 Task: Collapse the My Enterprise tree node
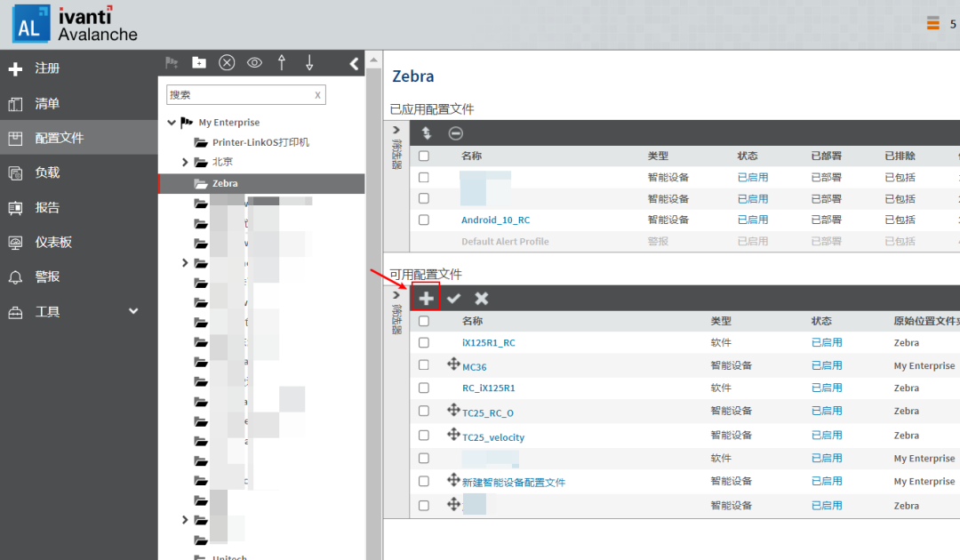pos(172,123)
